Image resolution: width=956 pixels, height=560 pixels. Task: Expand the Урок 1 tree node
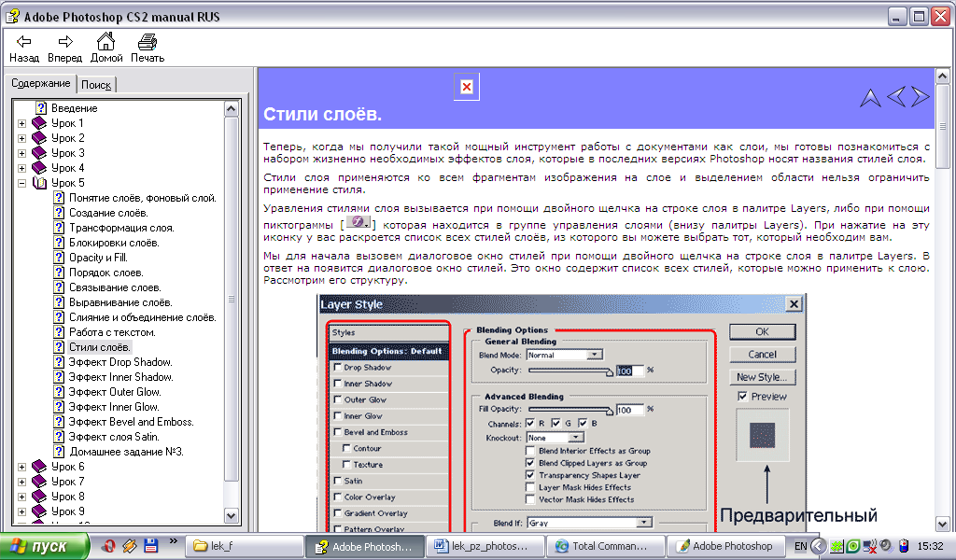pyautogui.click(x=22, y=123)
